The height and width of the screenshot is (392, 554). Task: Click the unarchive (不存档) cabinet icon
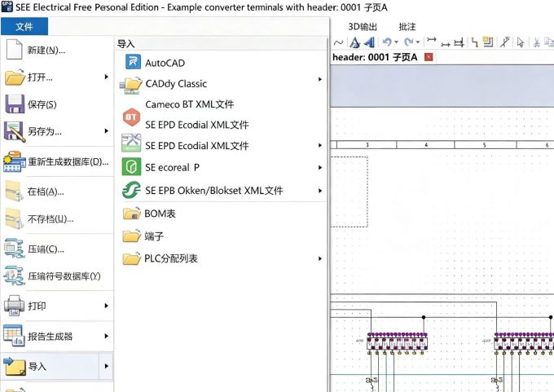[x=15, y=218]
